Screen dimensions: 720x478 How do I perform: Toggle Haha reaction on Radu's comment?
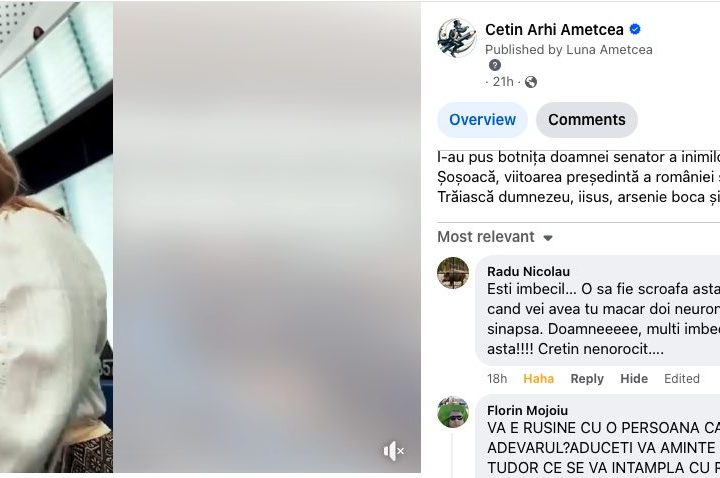[539, 379]
